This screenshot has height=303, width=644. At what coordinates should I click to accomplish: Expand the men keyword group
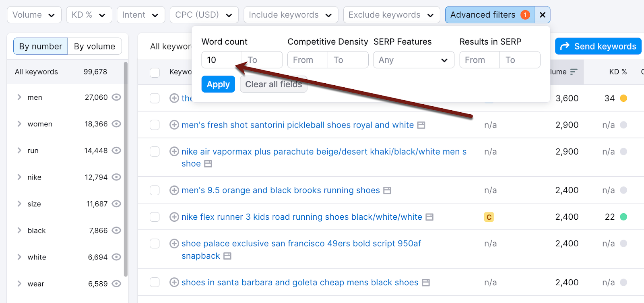pos(19,97)
